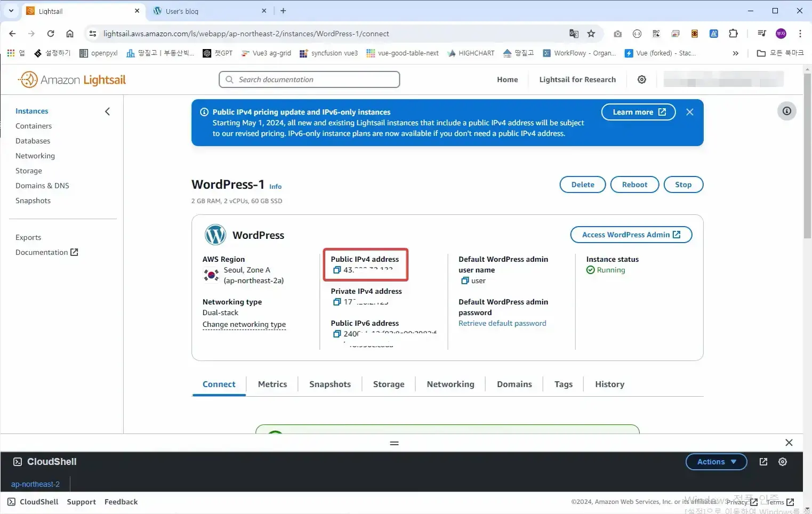Open the apps grid bookmark
Image resolution: width=812 pixels, height=514 pixels.
coord(16,53)
